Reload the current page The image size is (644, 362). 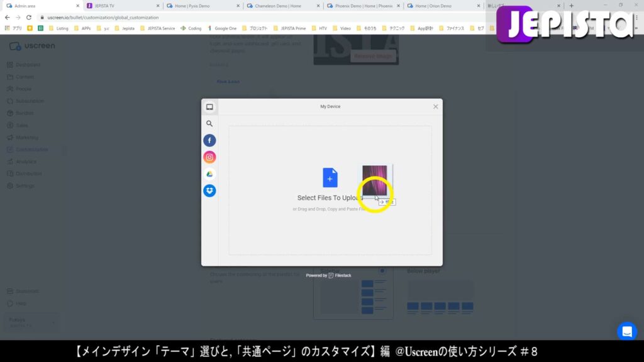click(29, 18)
